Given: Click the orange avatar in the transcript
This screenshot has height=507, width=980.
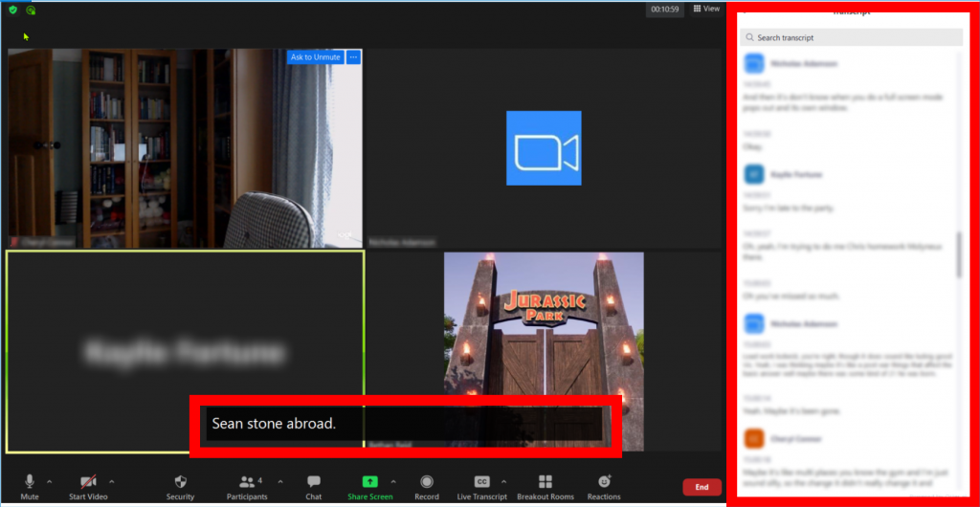Looking at the screenshot, I should 754,438.
